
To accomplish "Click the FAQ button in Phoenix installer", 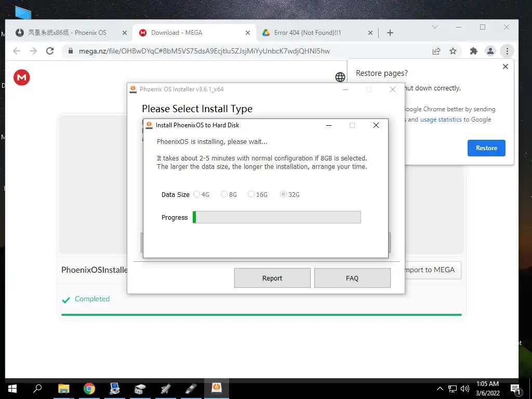I will coord(352,278).
